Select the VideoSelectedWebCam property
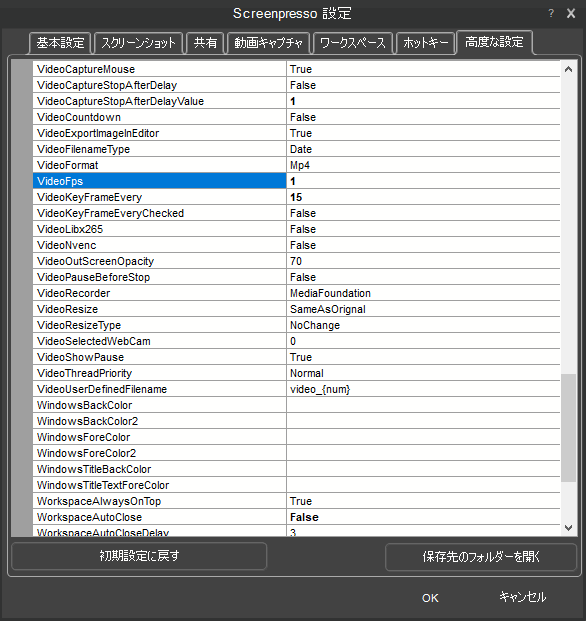 159,341
